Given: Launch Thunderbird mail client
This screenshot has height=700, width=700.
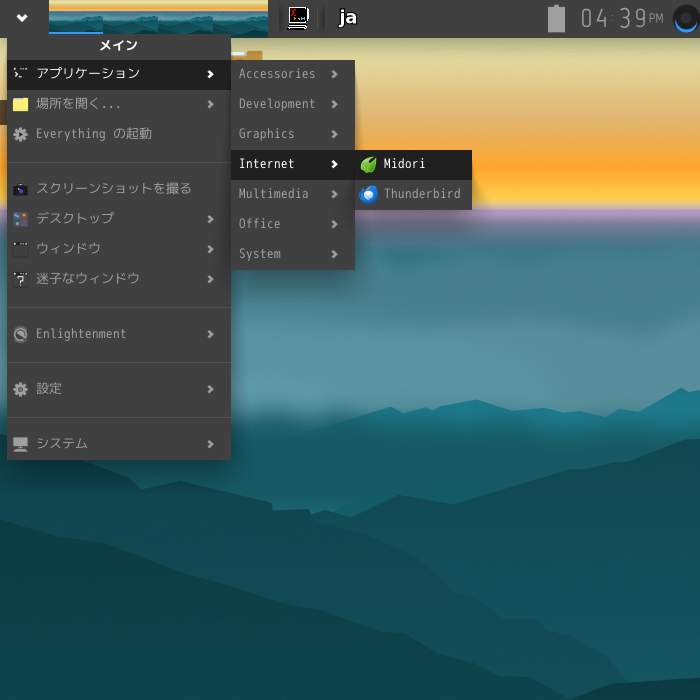Looking at the screenshot, I should [413, 195].
